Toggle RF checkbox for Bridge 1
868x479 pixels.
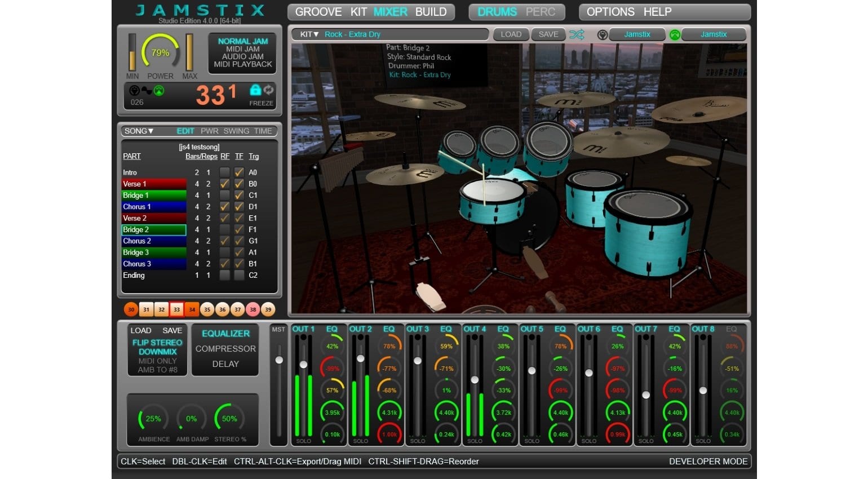(x=225, y=195)
